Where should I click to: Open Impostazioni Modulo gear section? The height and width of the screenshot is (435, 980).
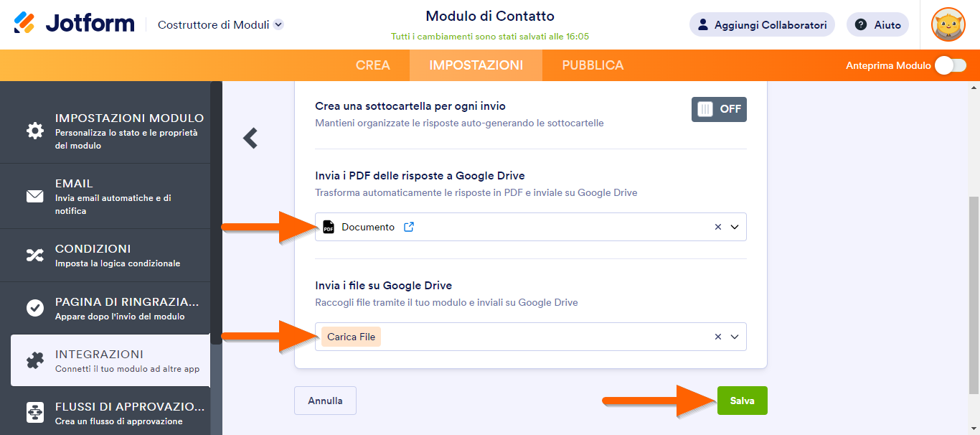pyautogui.click(x=35, y=131)
